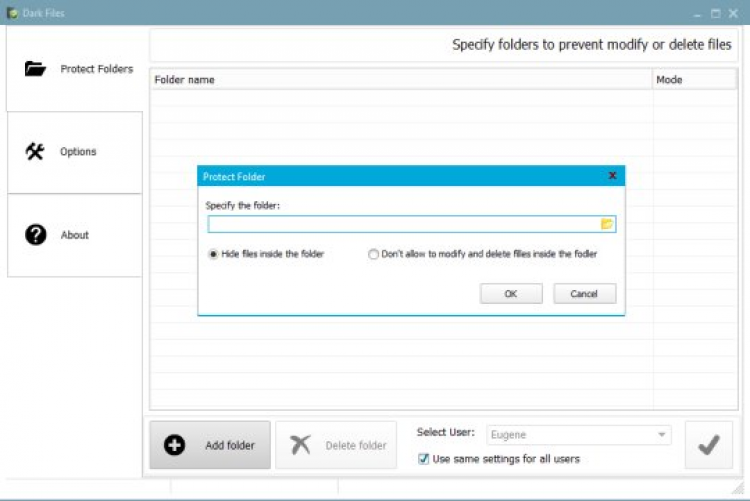Click the browse folder icon in dialog
This screenshot has height=501, width=750.
point(607,224)
